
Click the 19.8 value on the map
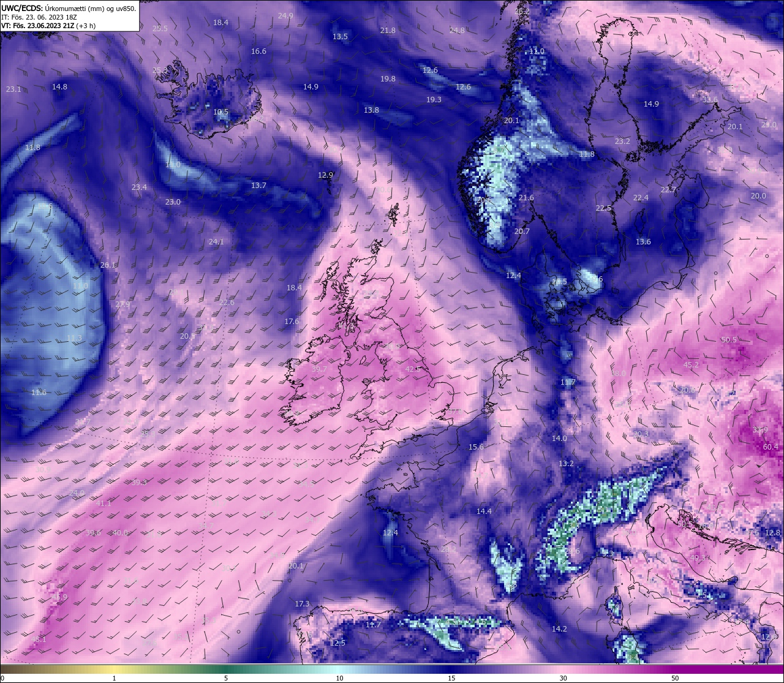388,79
